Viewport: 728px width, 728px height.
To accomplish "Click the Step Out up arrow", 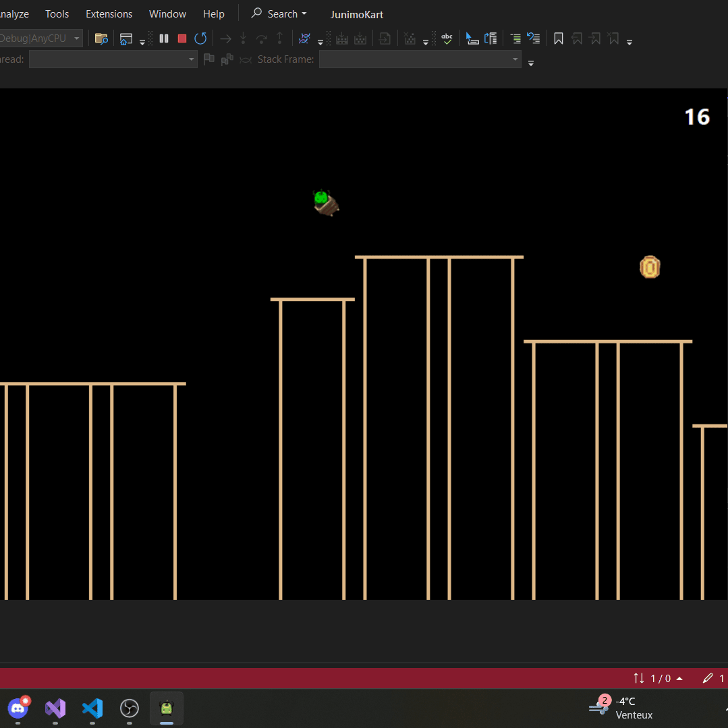I will click(279, 38).
